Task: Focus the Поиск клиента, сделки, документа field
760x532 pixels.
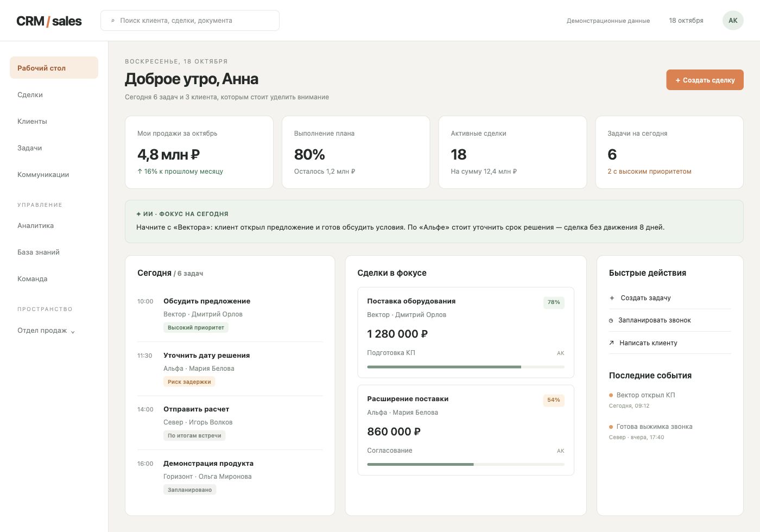Action: (190, 21)
